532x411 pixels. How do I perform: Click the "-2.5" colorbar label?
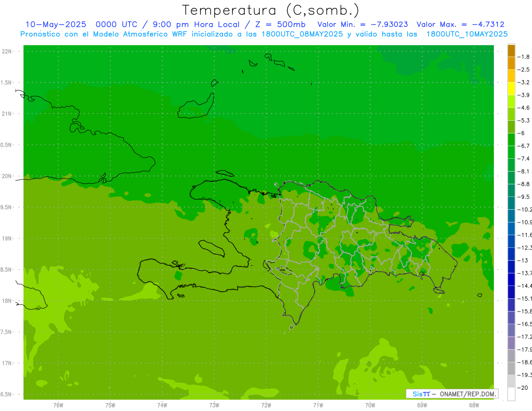pos(524,70)
